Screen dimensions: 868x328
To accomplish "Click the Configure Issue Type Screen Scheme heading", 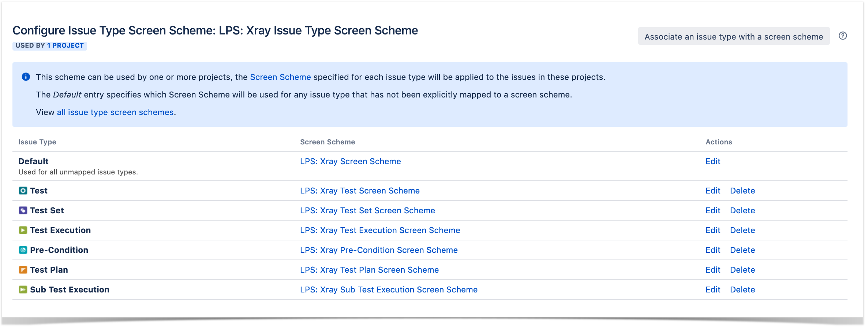I will click(215, 30).
